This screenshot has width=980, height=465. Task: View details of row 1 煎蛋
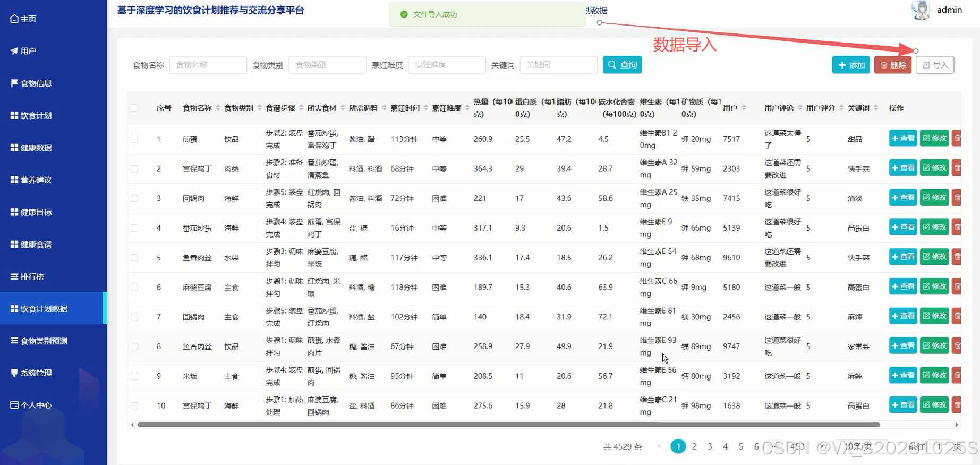pyautogui.click(x=903, y=138)
